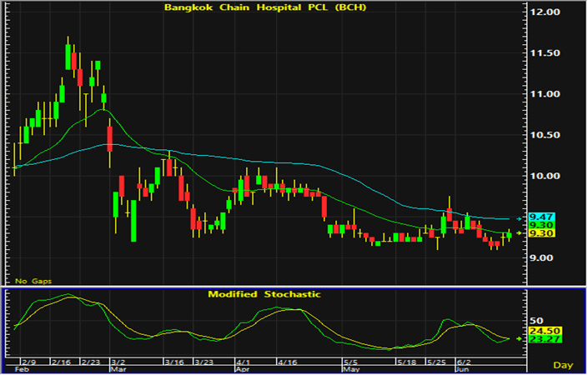This screenshot has width=588, height=375.
Task: Click the yellow arrow marker beside price 9.30
Action: coord(519,233)
